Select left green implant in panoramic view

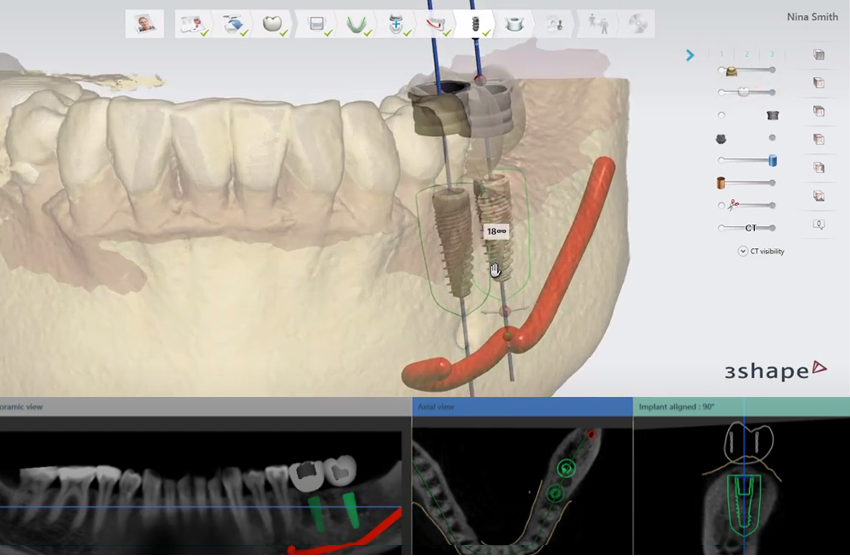click(317, 513)
